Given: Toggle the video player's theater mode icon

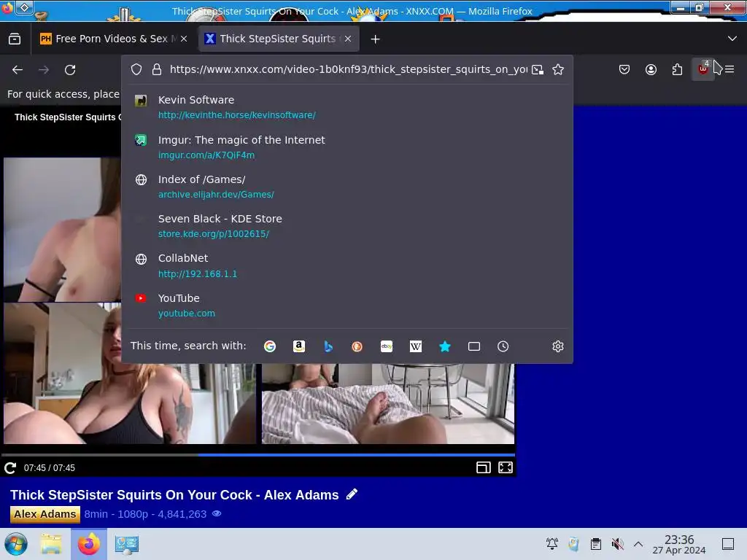Looking at the screenshot, I should tap(483, 467).
